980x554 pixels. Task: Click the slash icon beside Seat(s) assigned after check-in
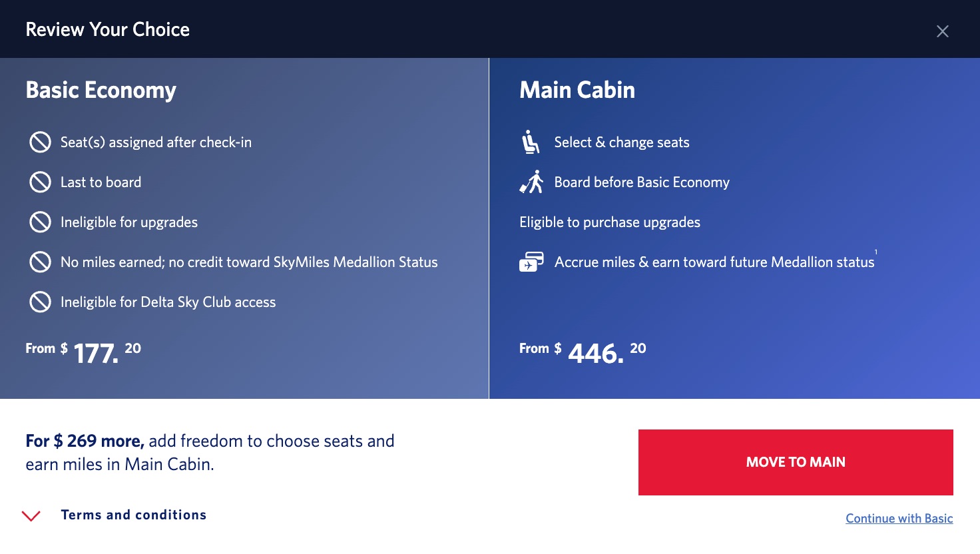(x=40, y=142)
